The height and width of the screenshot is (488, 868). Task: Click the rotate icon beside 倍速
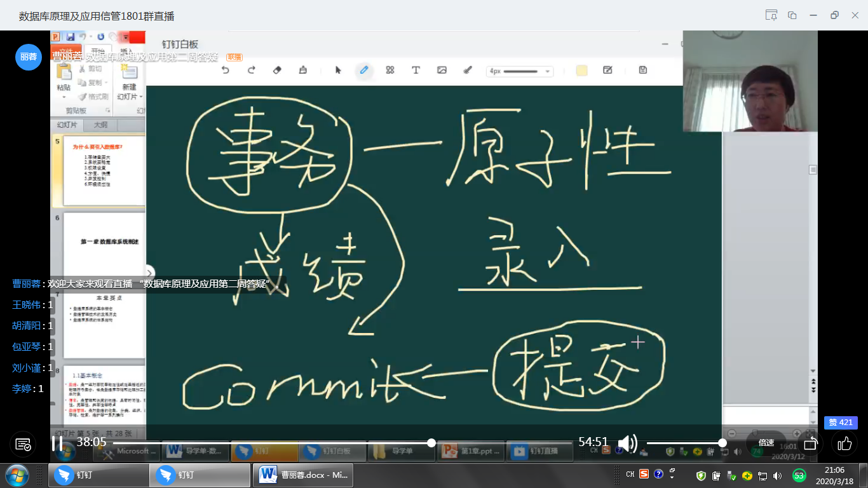point(810,443)
